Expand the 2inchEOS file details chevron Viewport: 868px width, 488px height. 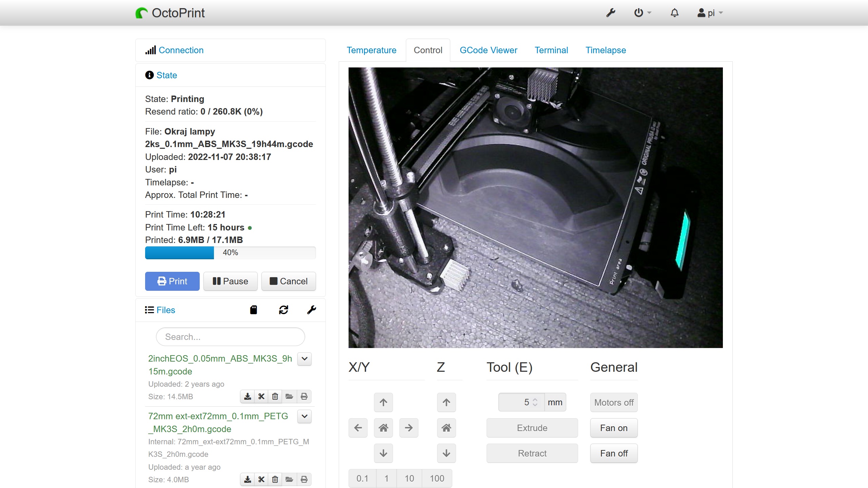tap(304, 359)
